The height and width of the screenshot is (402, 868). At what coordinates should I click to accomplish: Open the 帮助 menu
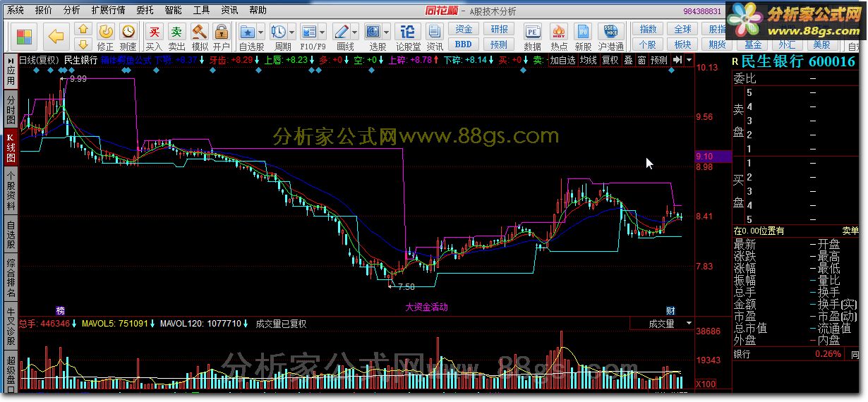coord(258,10)
